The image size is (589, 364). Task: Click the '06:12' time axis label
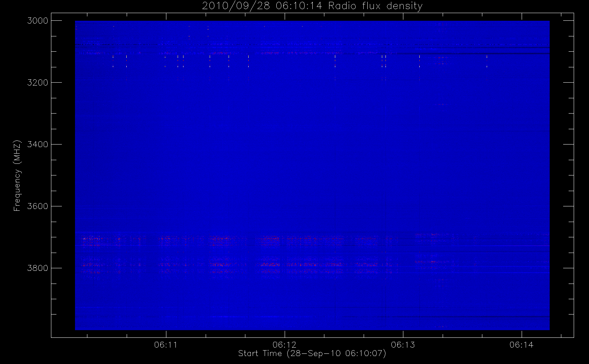coord(284,345)
